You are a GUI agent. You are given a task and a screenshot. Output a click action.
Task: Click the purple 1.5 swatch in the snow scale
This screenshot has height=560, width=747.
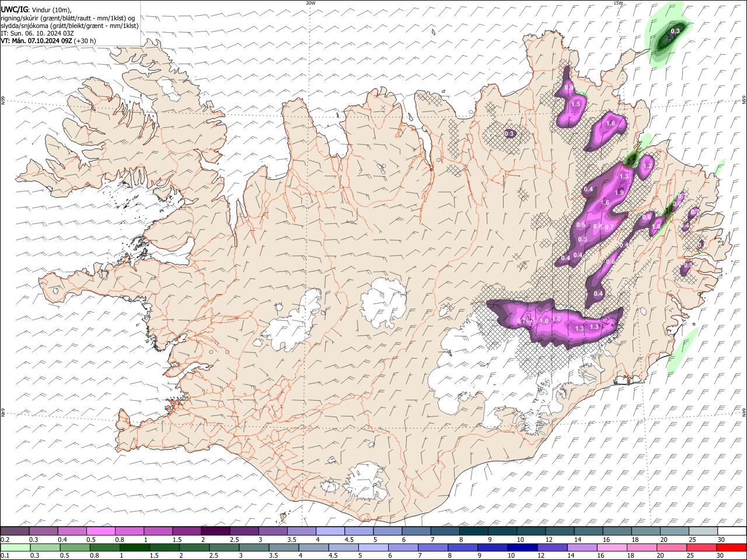pos(187,531)
